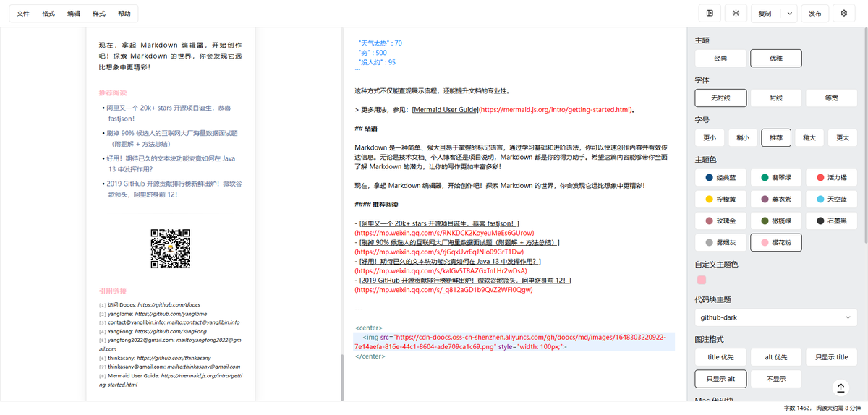Image resolution: width=868 pixels, height=415 pixels.
Task: Open the 格式 menu
Action: 48,14
